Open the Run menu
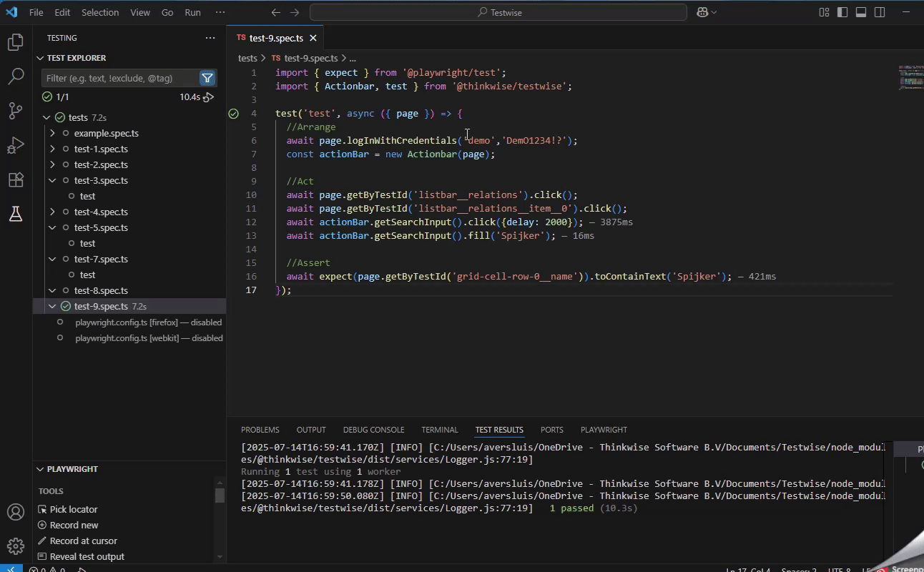This screenshot has height=572, width=924. tap(192, 12)
